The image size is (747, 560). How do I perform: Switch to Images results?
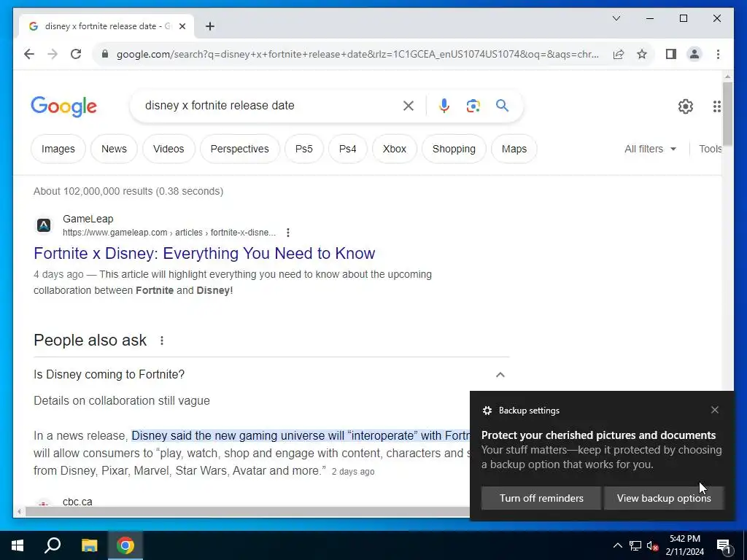point(58,149)
